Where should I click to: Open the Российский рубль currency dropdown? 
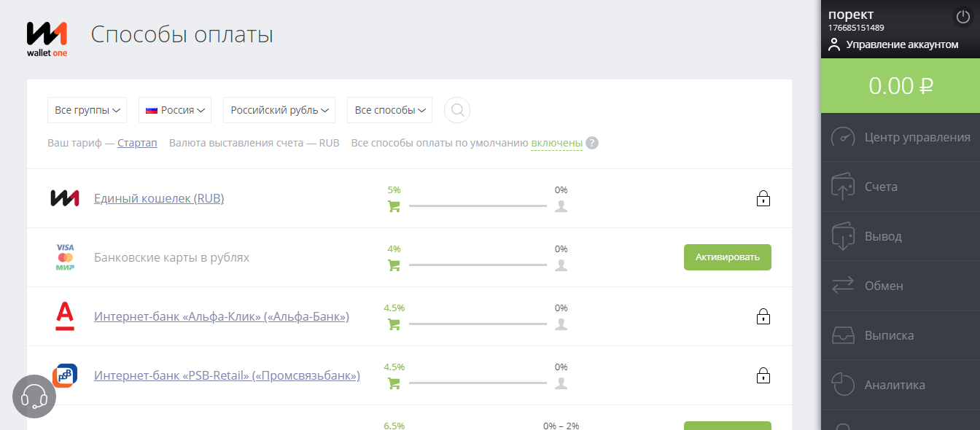pyautogui.click(x=279, y=110)
